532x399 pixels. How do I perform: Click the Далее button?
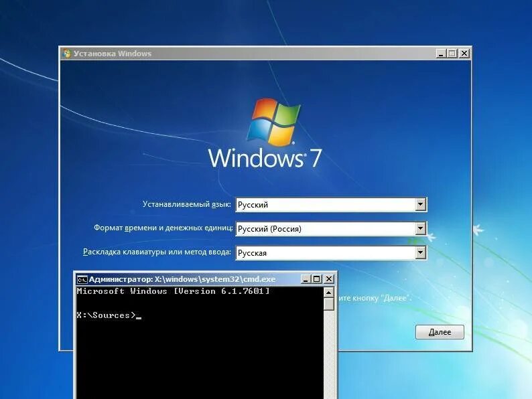(440, 332)
